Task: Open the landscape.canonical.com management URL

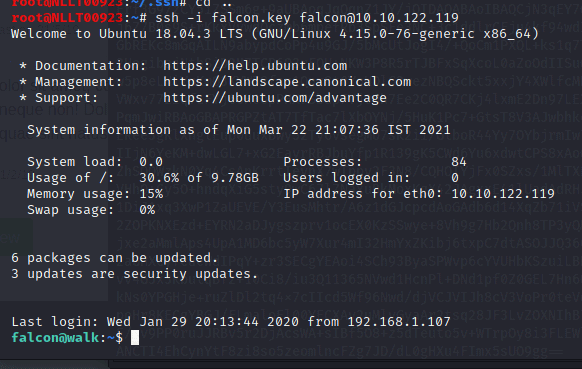Action: point(287,82)
